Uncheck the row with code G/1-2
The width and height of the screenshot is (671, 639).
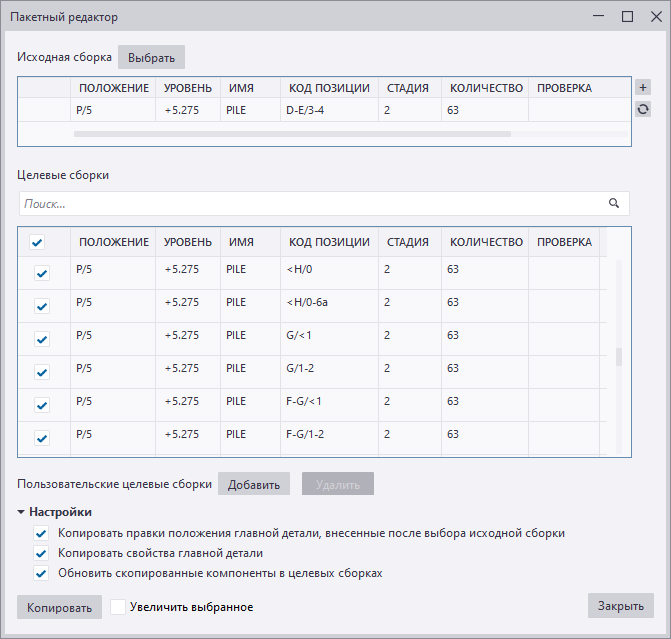click(x=42, y=372)
